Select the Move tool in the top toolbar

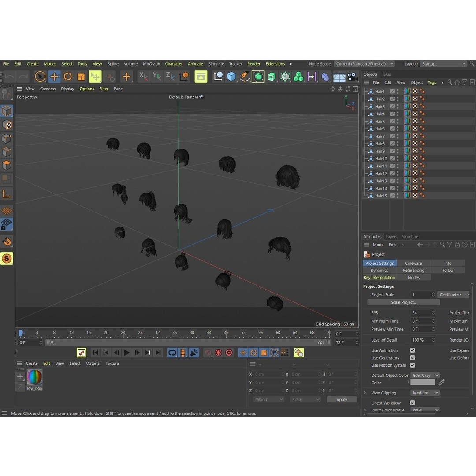click(x=54, y=77)
